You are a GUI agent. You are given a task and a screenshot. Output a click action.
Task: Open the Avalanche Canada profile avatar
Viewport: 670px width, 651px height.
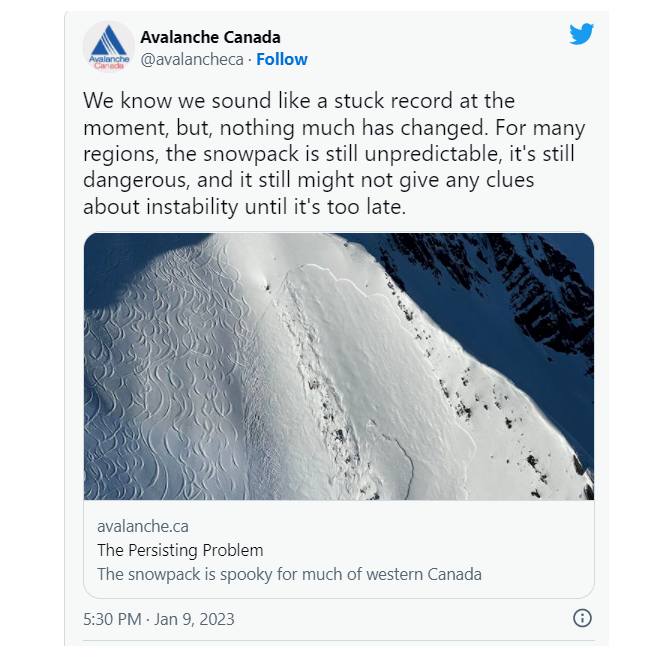[109, 47]
